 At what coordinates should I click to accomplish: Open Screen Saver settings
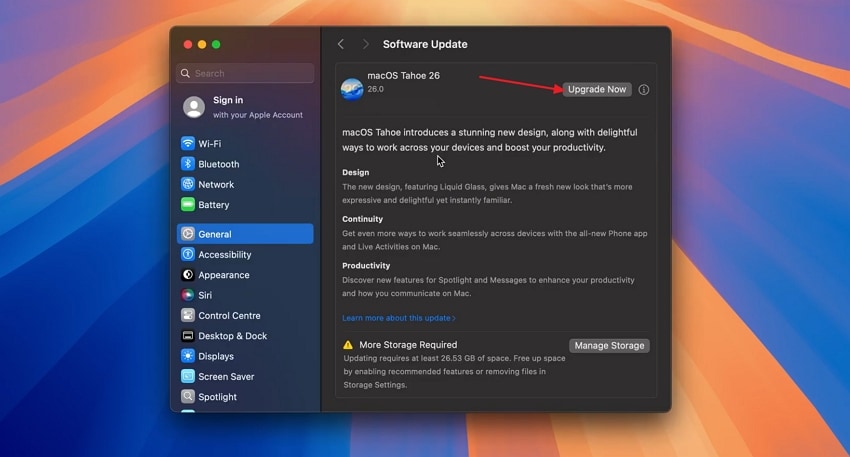coord(245,376)
